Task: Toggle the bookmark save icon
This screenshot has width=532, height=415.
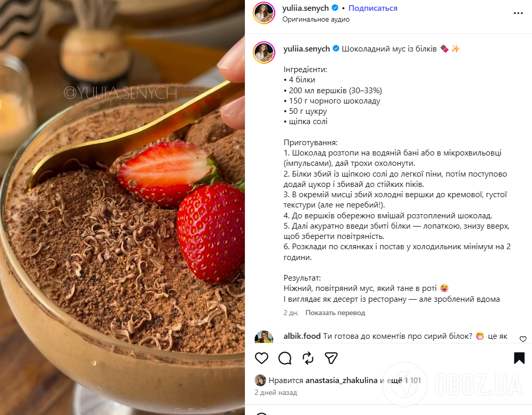Action: click(x=519, y=358)
